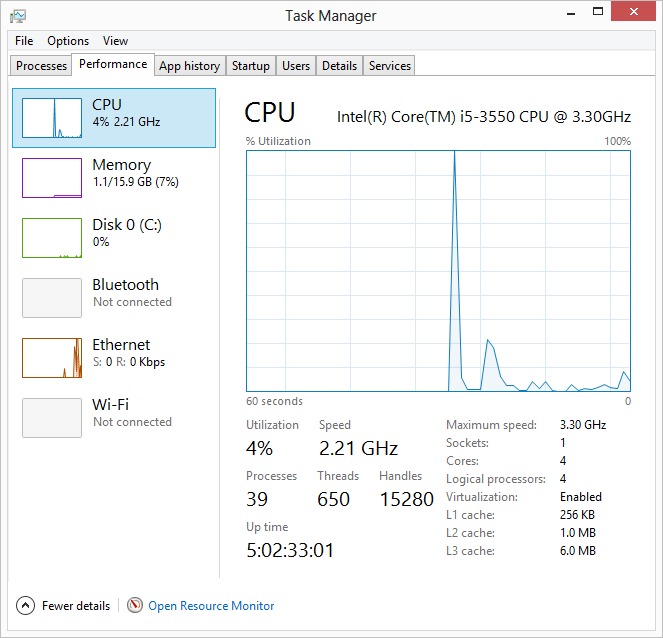Viewport: 663px width, 638px height.
Task: Select the Wi-Fi adapter entry
Action: (52, 418)
